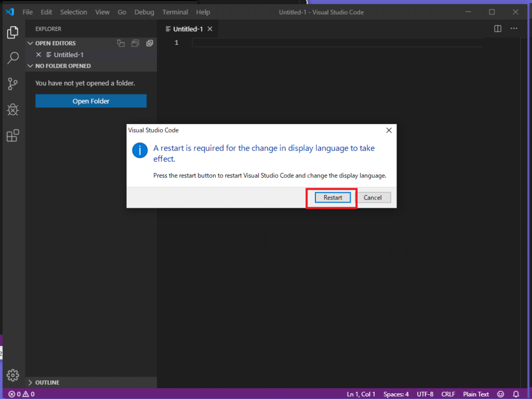Open the Edit menu
The width and height of the screenshot is (532, 399).
point(46,12)
